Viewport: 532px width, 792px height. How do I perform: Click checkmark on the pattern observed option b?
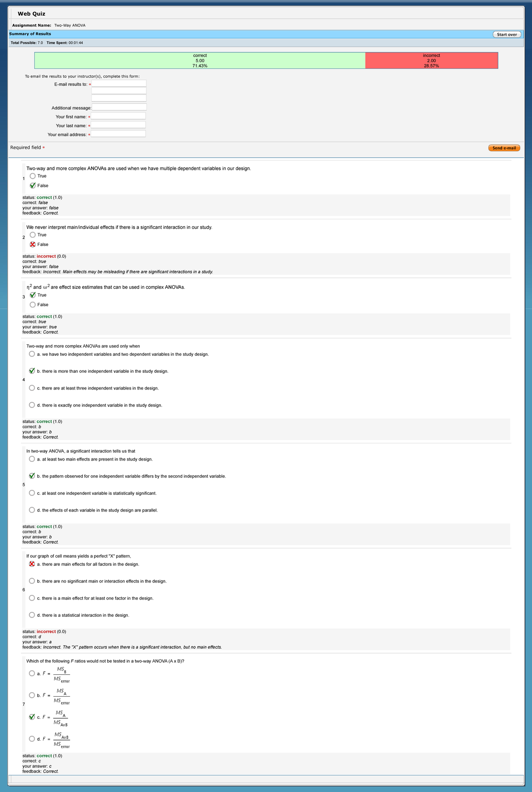coord(32,476)
